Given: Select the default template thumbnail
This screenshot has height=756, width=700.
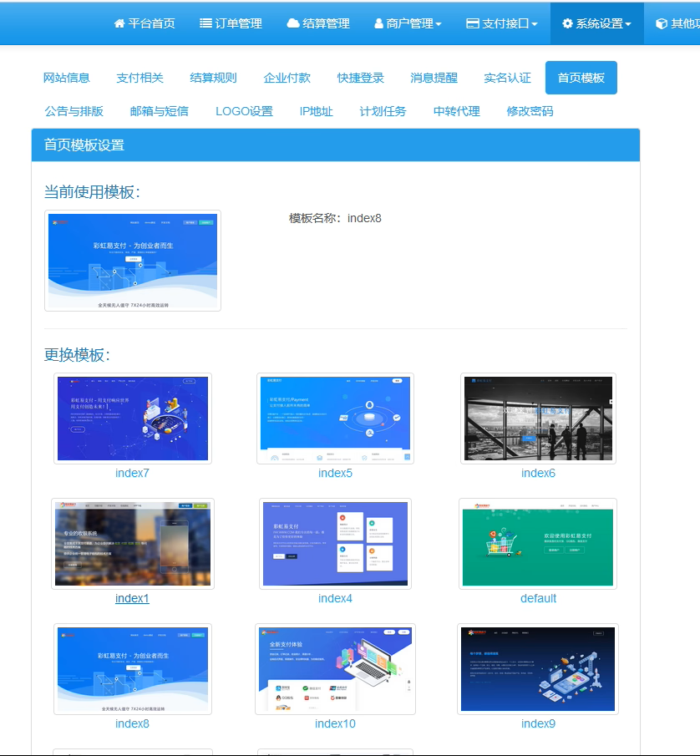Looking at the screenshot, I should point(538,544).
